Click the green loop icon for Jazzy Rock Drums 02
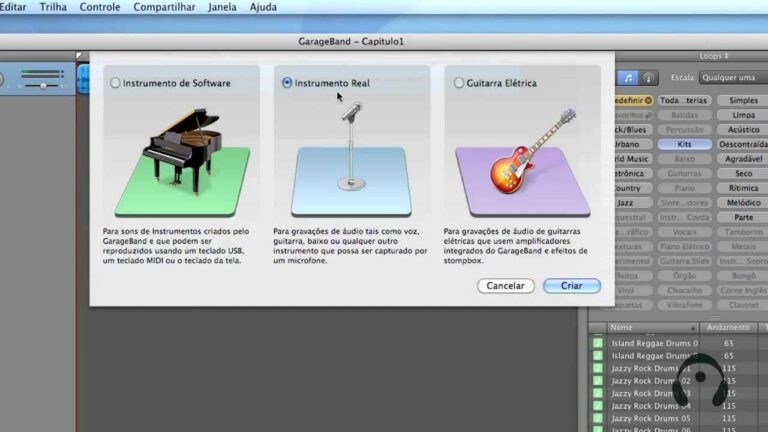 click(598, 381)
